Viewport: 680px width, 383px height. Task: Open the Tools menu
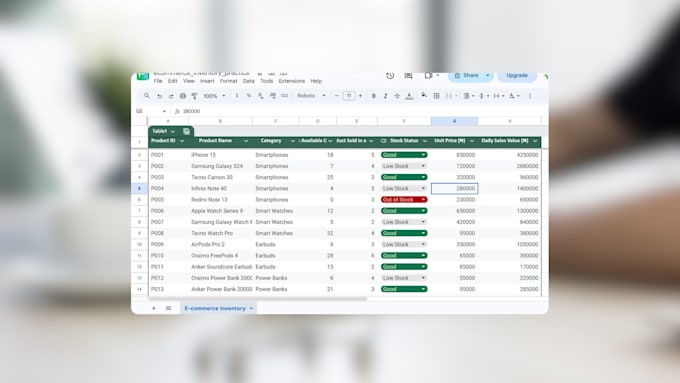click(267, 81)
